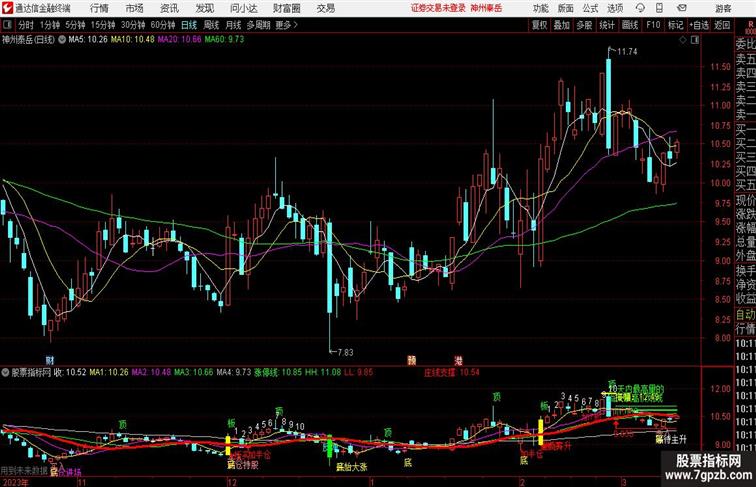Viewport: 756px width, 487px height.
Task: Click +自选 to add to watchlist
Action: (699, 25)
